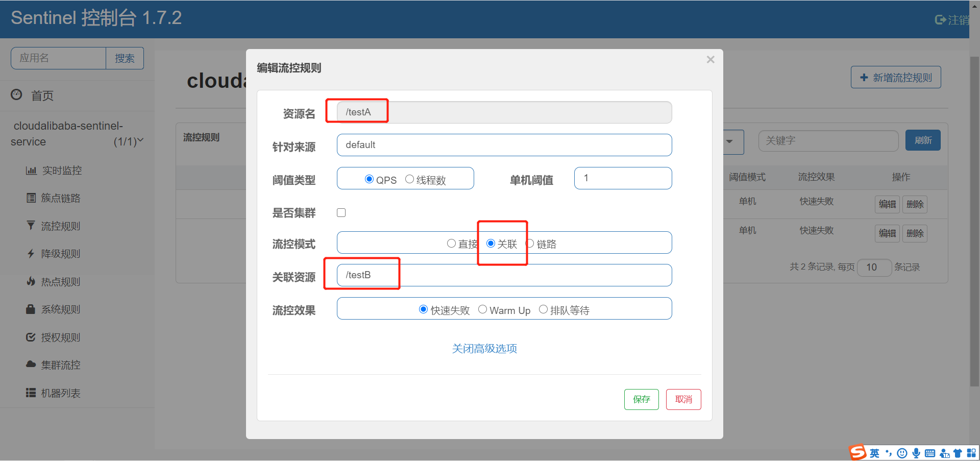Screen dimensions: 980x461
Task: Click the 关闭高级选项 link
Action: coord(484,349)
